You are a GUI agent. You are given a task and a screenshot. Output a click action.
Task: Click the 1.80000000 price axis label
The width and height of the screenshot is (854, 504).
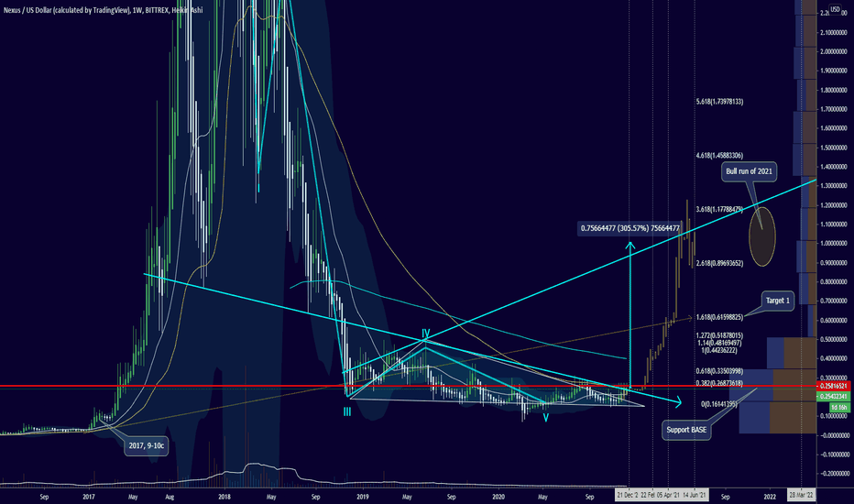click(x=833, y=91)
